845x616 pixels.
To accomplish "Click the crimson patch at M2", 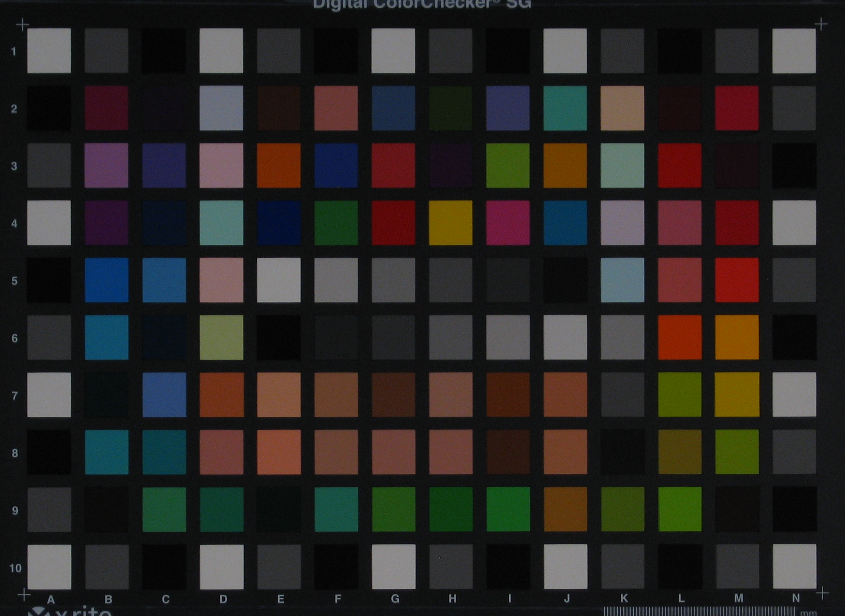I will click(x=737, y=108).
